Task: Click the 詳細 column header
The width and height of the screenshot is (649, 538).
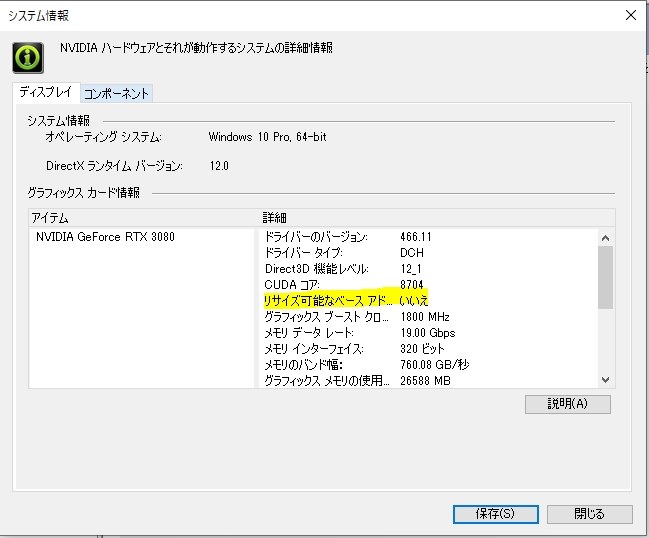Action: [274, 218]
